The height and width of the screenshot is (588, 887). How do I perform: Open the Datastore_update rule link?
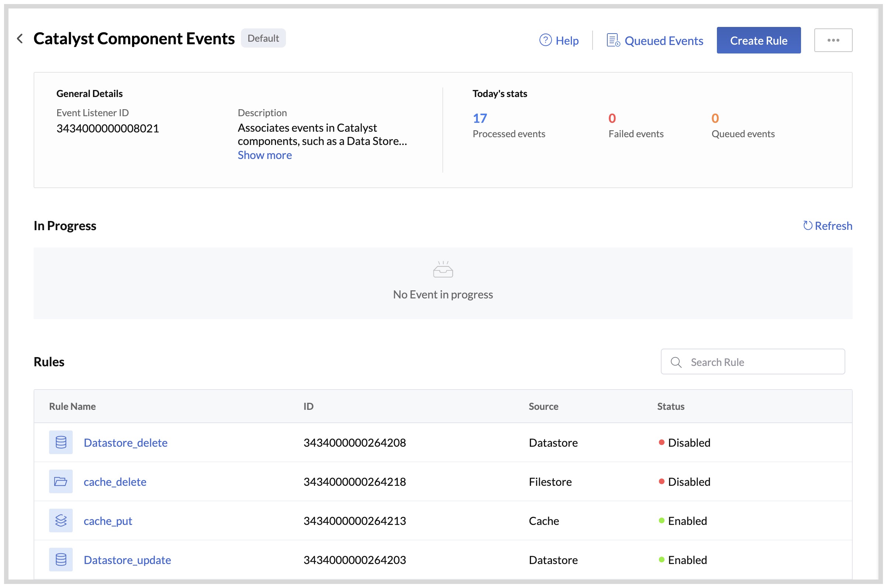(128, 560)
